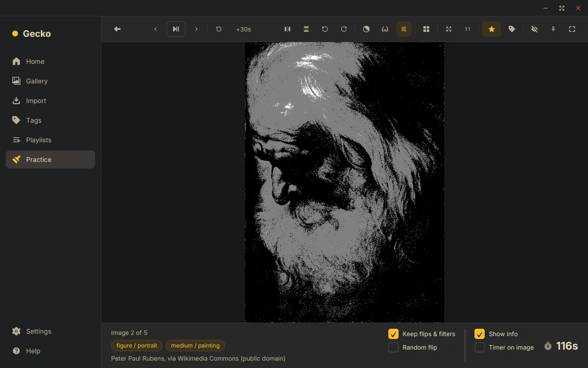Open the Home page
Viewport: 588px width, 368px height.
[50, 61]
